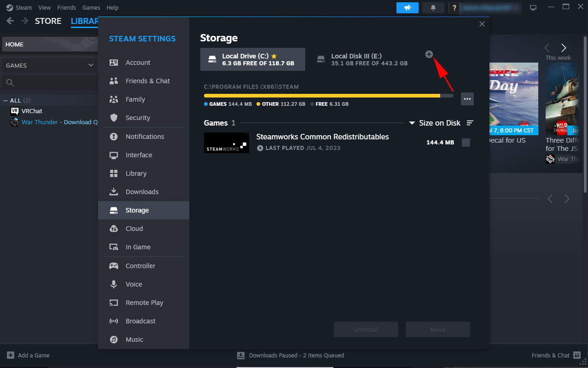Click featured next arrow near This week

pos(564,48)
